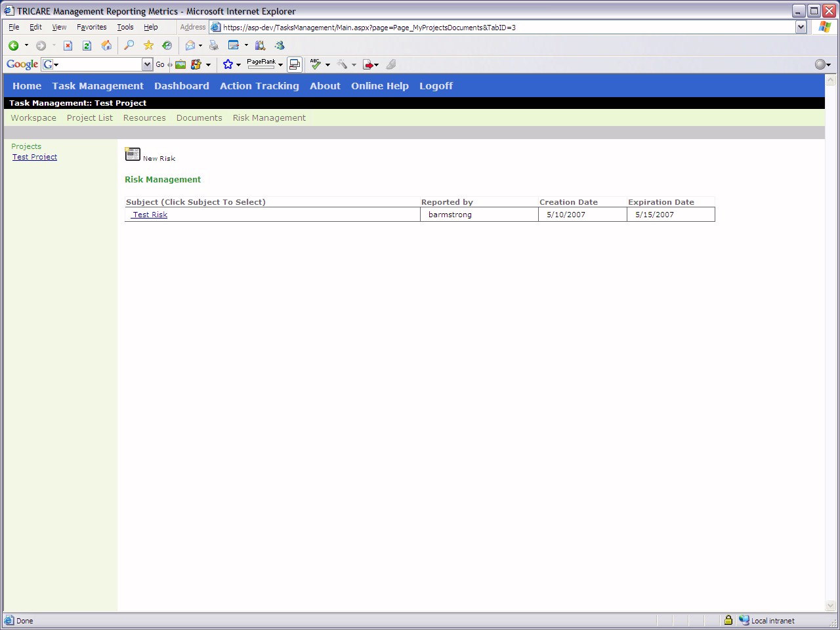840x630 pixels.
Task: Open the Test Risk link
Action: pos(150,215)
